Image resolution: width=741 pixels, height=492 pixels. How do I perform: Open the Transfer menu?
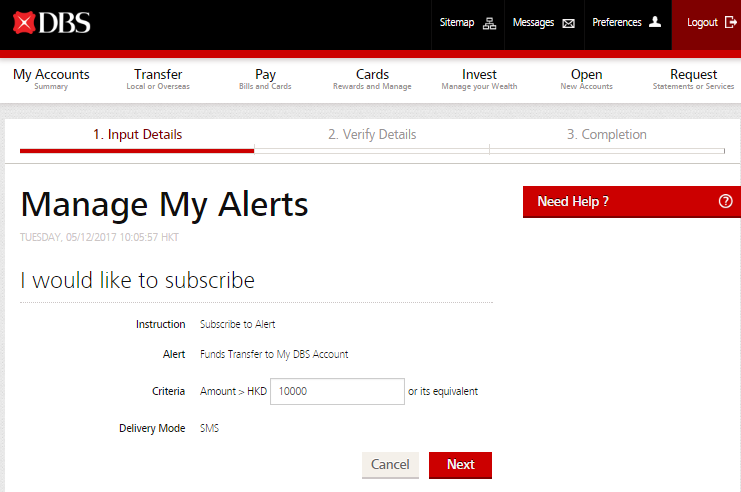[158, 79]
